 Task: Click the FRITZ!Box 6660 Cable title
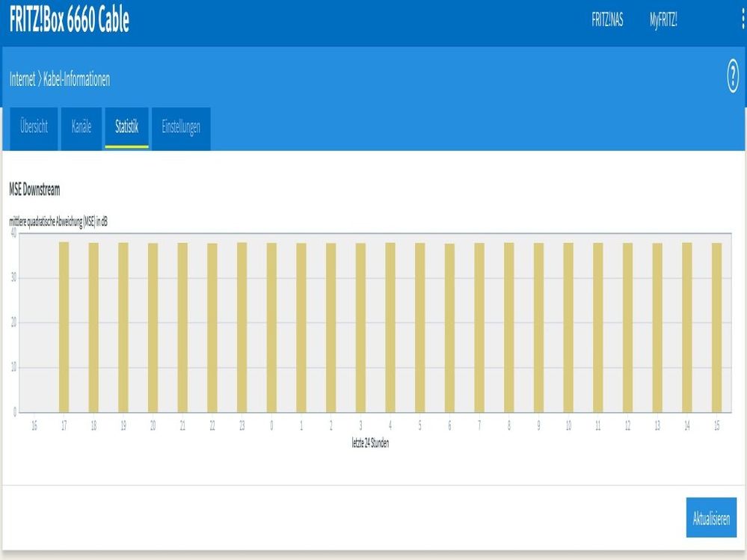pos(70,19)
